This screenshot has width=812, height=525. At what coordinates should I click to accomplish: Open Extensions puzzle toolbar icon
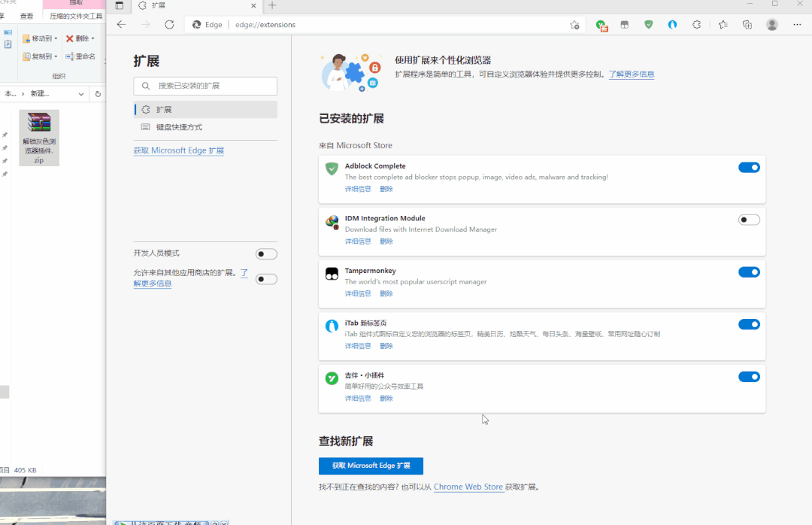[696, 24]
